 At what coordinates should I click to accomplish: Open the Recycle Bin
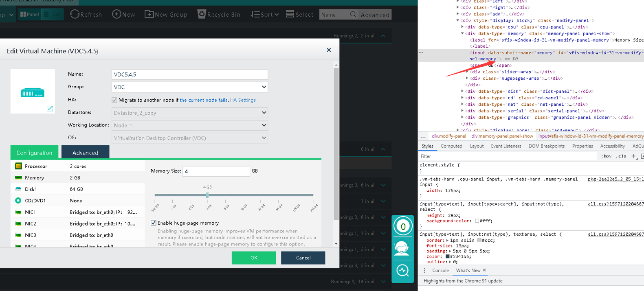coord(202,14)
